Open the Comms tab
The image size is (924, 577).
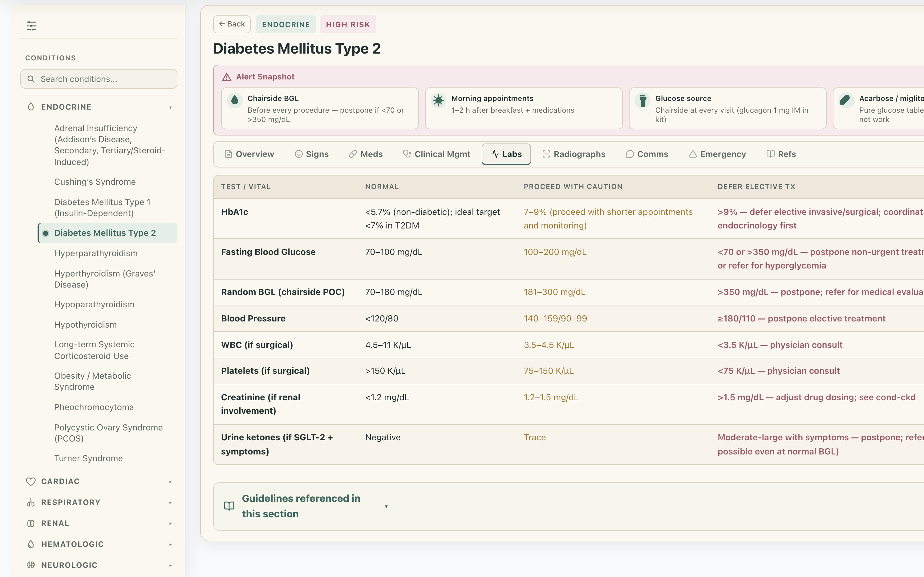[647, 154]
